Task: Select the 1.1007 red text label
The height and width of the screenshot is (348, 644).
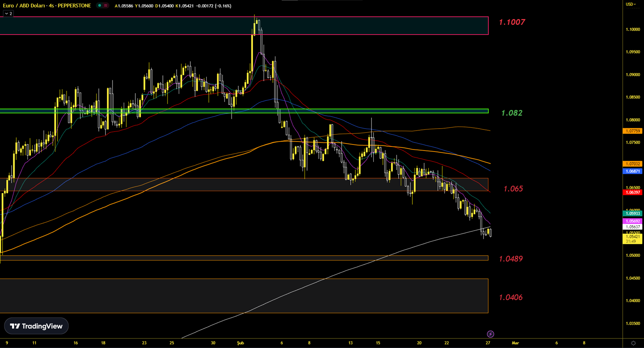Action: click(x=512, y=22)
